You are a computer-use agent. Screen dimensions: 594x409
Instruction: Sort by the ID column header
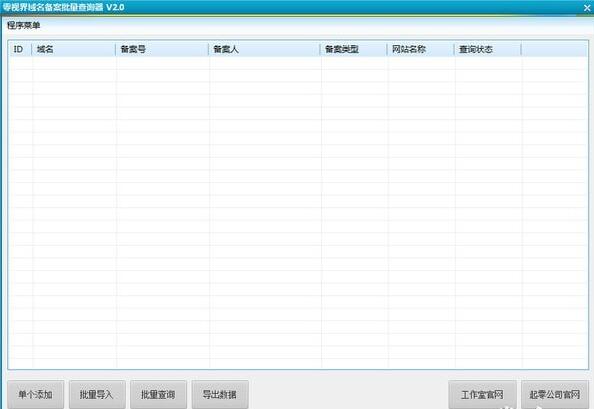(x=20, y=49)
